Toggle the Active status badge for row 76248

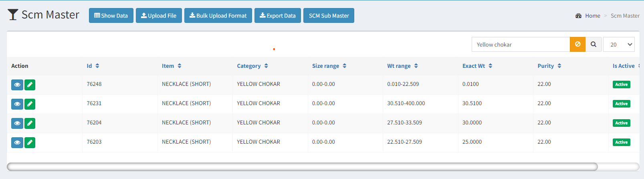coord(621,84)
